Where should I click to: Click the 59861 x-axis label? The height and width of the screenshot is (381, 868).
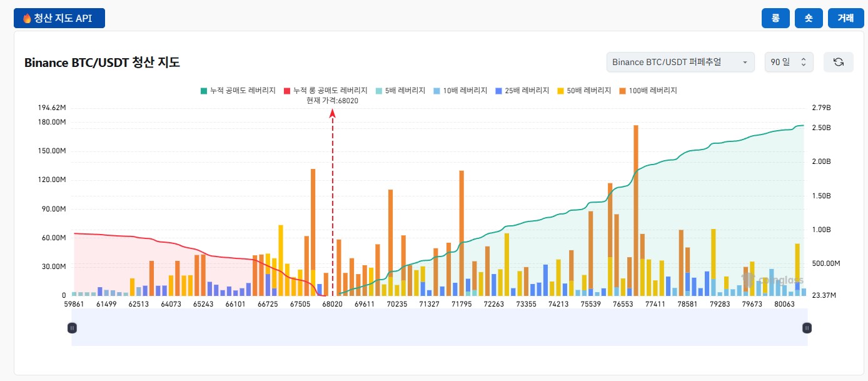click(74, 304)
